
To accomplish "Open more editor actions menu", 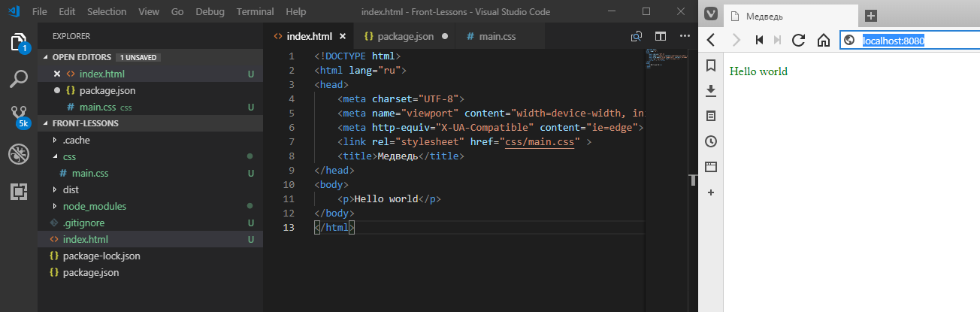I will coord(684,36).
